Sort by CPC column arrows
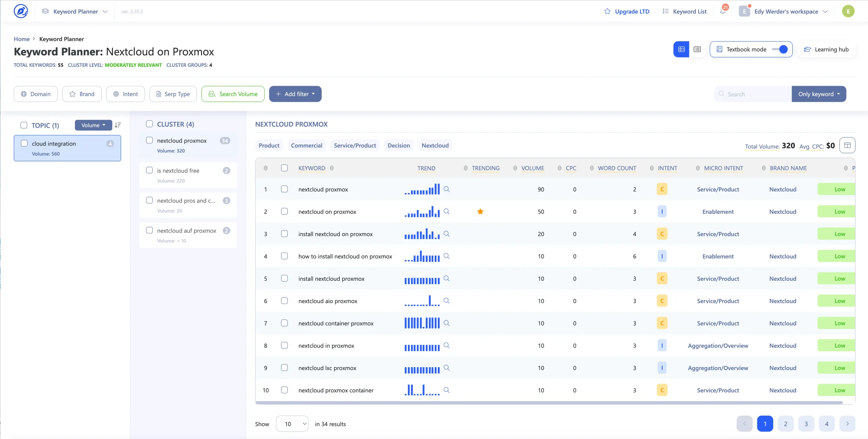868x439 pixels. (559, 168)
